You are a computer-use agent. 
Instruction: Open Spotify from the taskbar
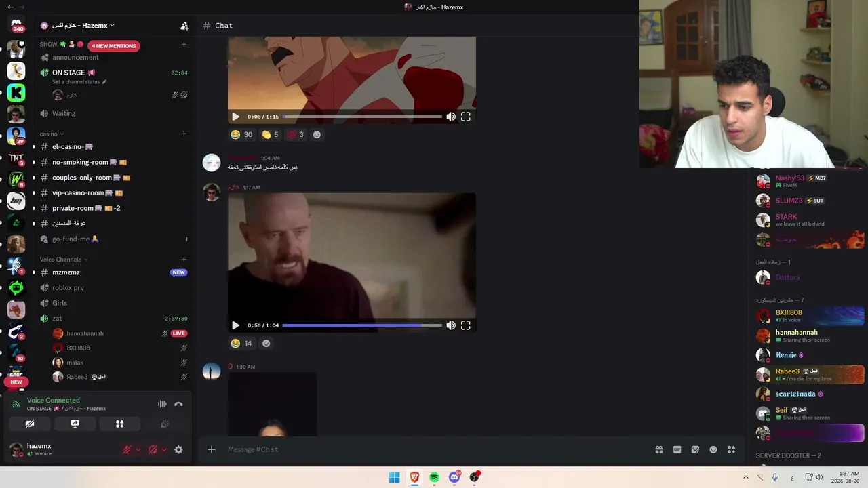tap(434, 477)
